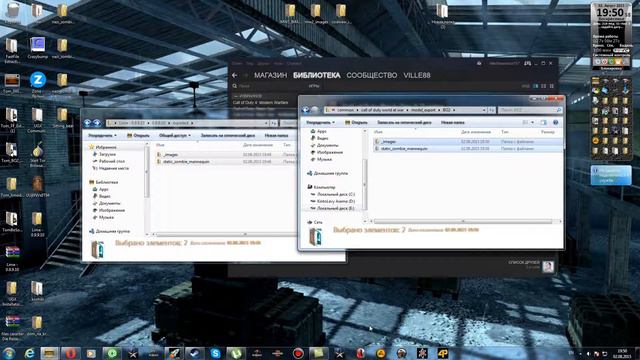Click the Forward arrow in the left Explorer window
Image resolution: width=640 pixels, height=360 pixels.
[x=97, y=123]
